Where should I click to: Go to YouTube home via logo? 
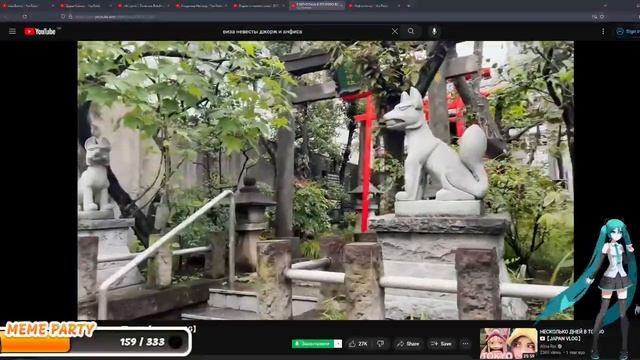tap(40, 31)
